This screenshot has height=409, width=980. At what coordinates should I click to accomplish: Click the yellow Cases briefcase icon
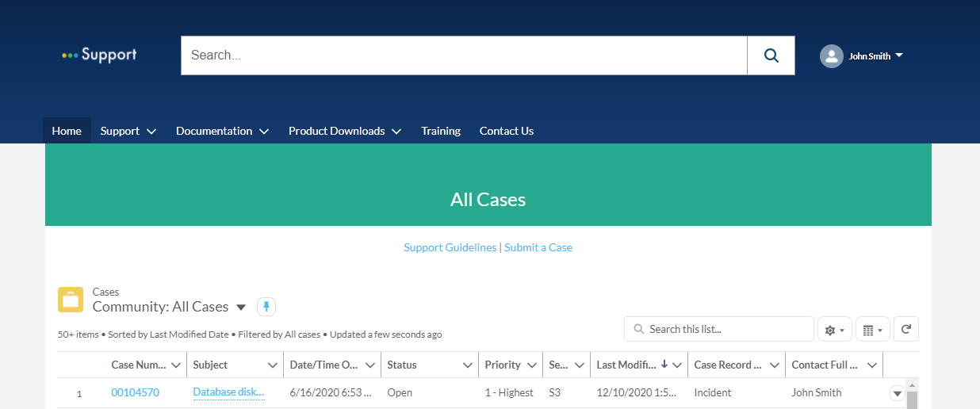point(71,300)
